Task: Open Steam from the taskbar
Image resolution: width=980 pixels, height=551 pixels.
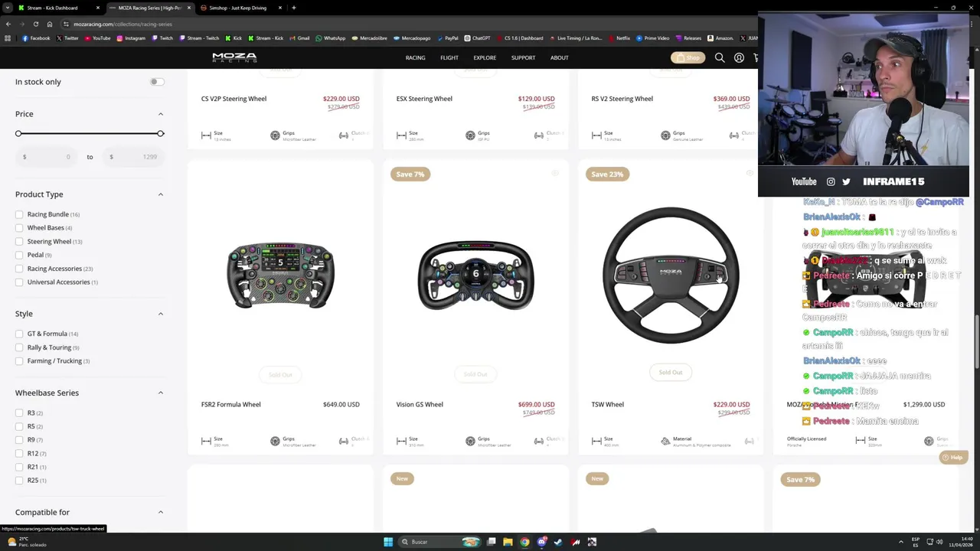Action: [x=558, y=542]
